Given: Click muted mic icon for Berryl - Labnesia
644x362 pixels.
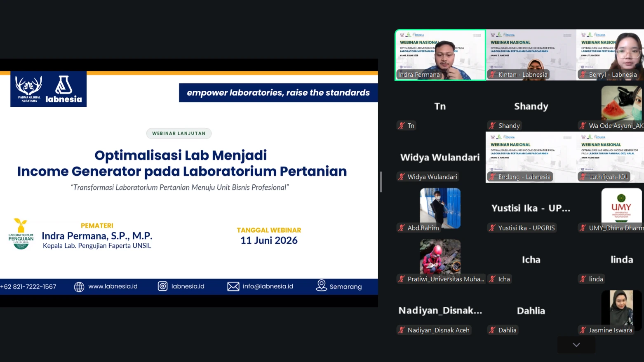Looking at the screenshot, I should tap(583, 75).
